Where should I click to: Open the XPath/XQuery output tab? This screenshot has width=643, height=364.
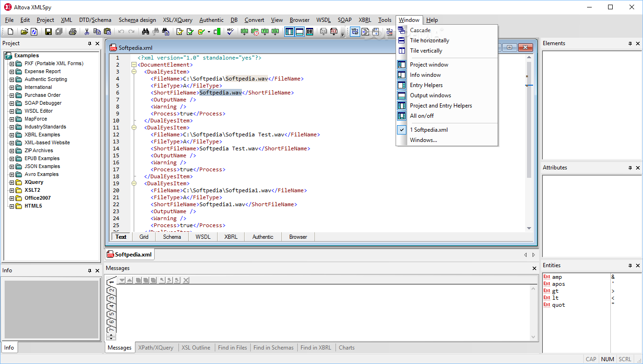156,348
